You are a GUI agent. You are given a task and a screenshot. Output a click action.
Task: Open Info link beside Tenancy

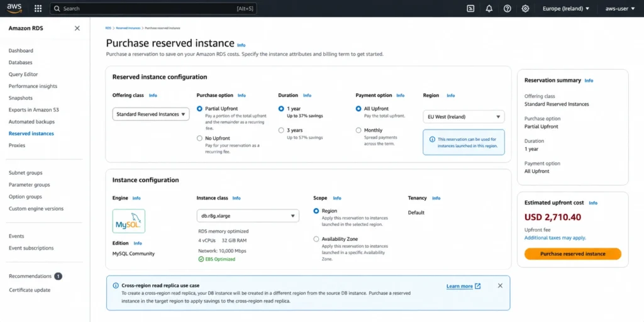pyautogui.click(x=436, y=198)
